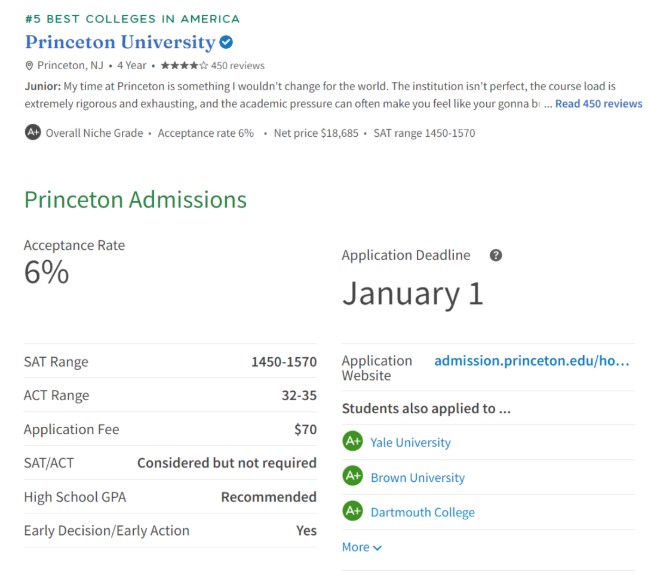Click the SAT/ACT row label
Screen dimensions: 671x587
49,463
